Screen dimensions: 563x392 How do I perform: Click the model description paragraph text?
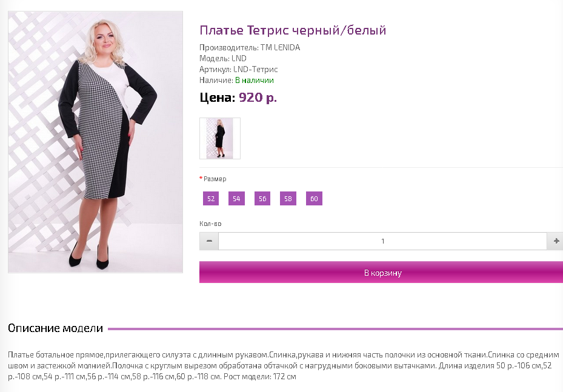(284, 365)
